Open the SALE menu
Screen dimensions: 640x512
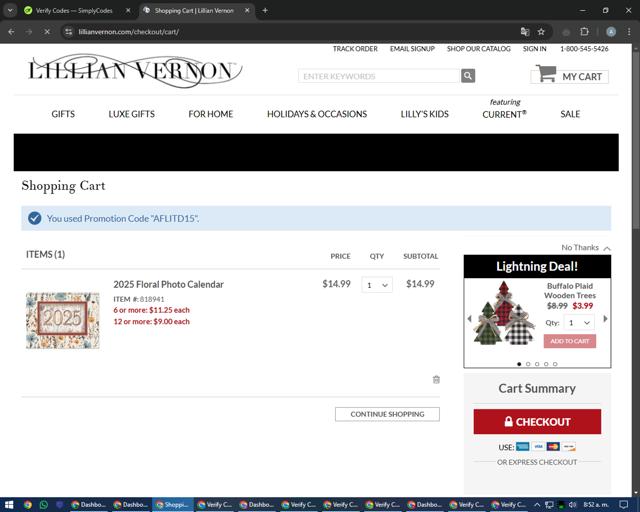[570, 114]
